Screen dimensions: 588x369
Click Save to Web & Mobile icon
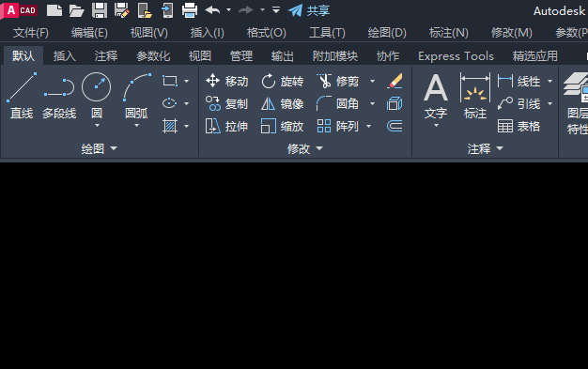pos(167,10)
